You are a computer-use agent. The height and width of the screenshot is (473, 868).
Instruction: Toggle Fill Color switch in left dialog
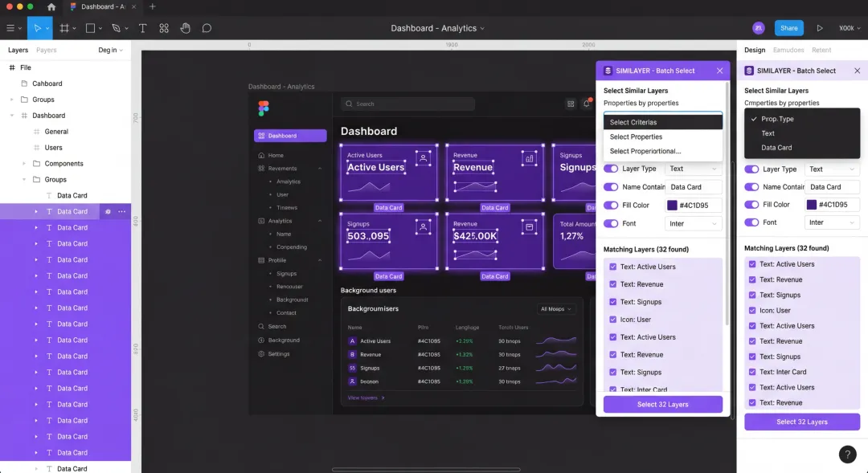(x=611, y=206)
